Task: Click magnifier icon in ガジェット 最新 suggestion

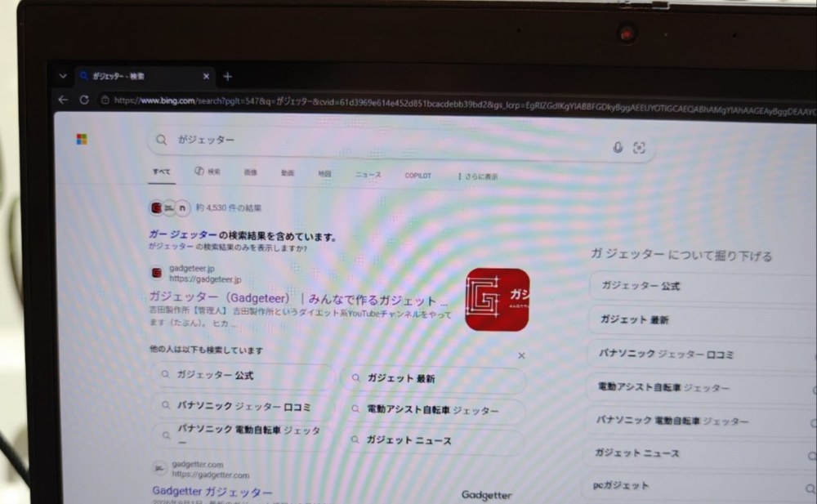Action: tap(355, 378)
